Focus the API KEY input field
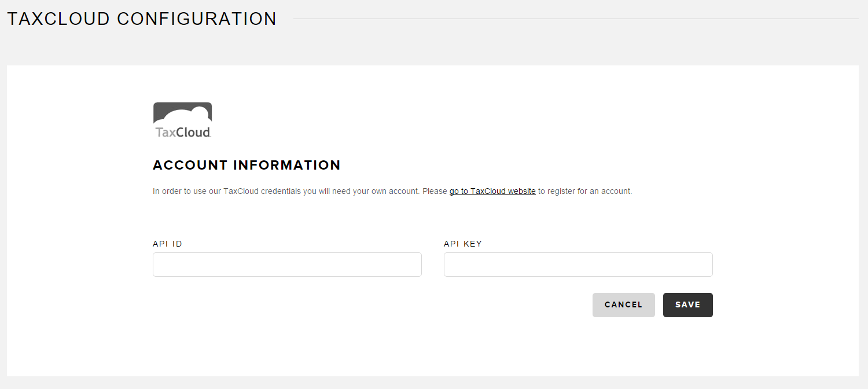This screenshot has width=868, height=389. point(578,265)
